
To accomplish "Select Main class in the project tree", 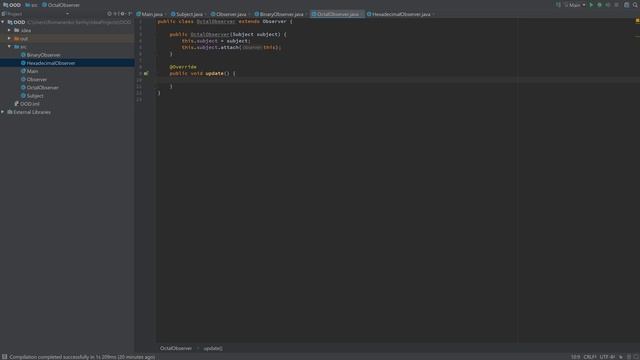I will pyautogui.click(x=32, y=71).
